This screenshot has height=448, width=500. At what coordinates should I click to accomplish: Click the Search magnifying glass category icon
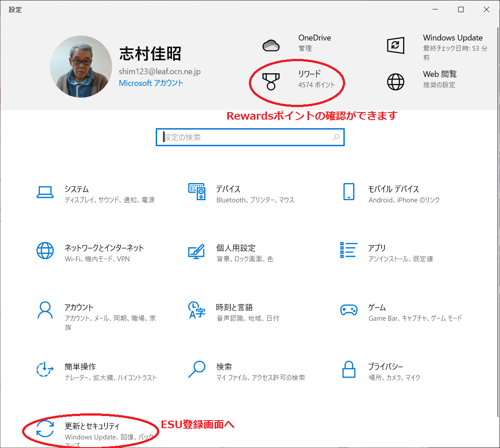197,369
